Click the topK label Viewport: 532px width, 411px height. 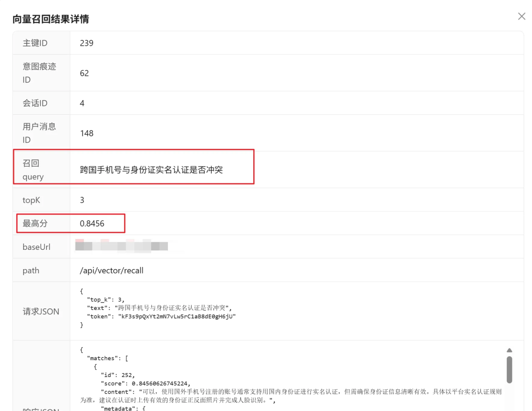31,200
